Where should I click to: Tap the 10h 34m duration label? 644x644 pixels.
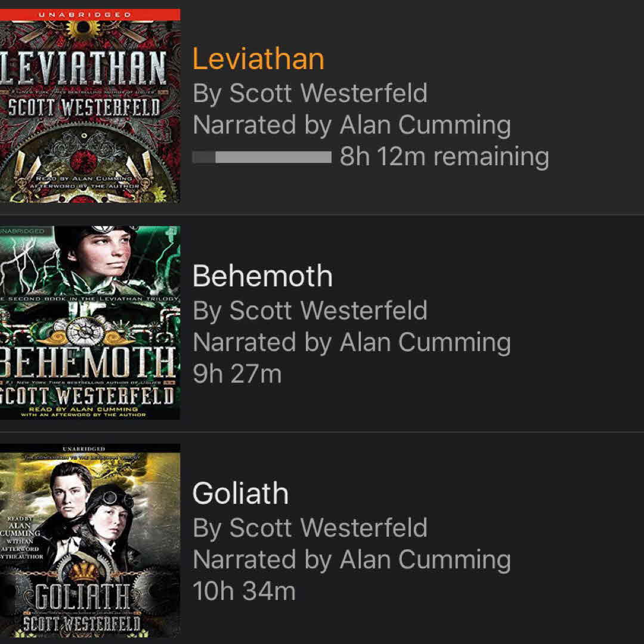pos(244,592)
